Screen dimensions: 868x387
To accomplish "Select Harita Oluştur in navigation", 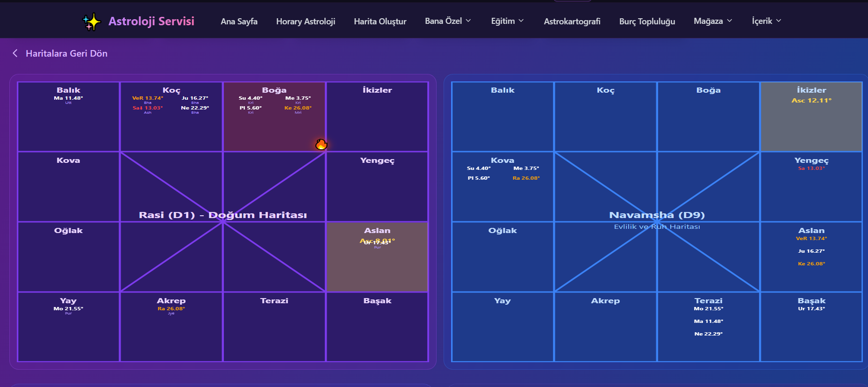I will coord(380,22).
